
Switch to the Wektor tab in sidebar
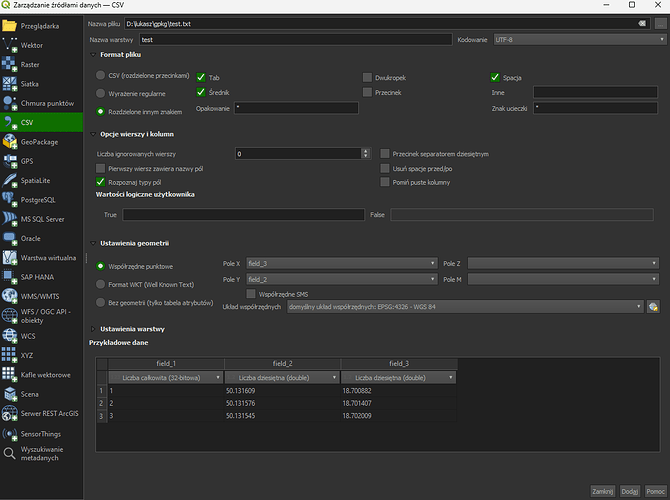(x=30, y=45)
